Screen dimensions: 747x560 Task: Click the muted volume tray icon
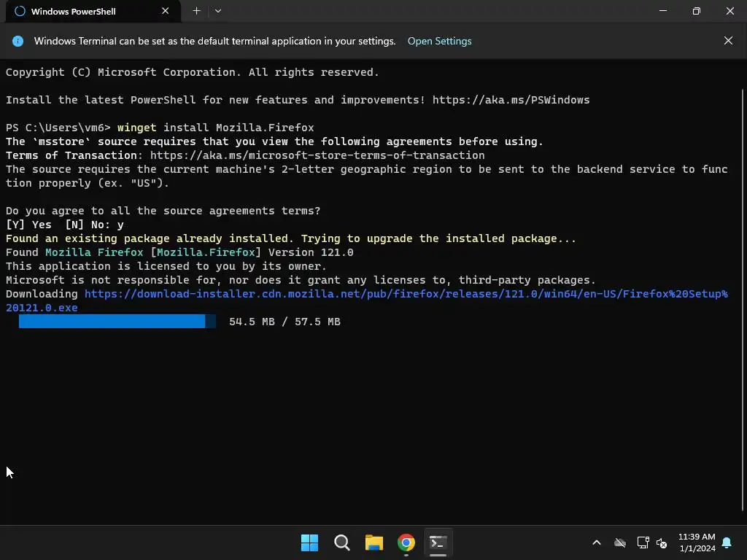pyautogui.click(x=662, y=542)
